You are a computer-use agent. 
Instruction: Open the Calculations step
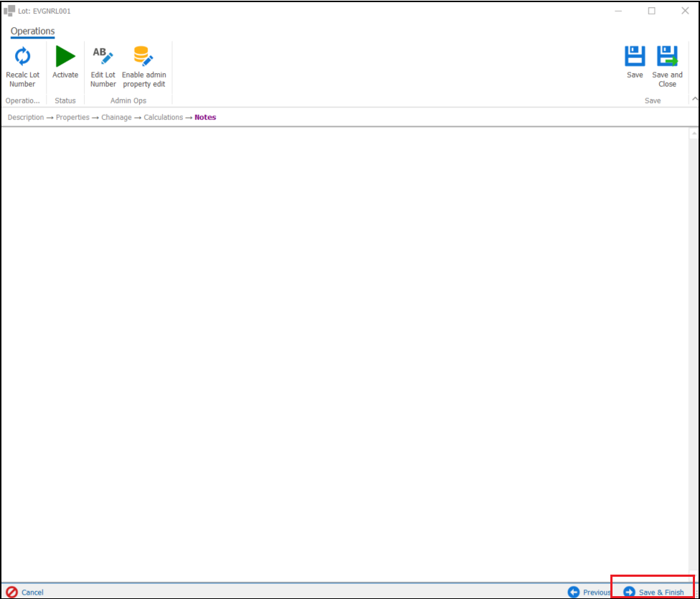163,118
